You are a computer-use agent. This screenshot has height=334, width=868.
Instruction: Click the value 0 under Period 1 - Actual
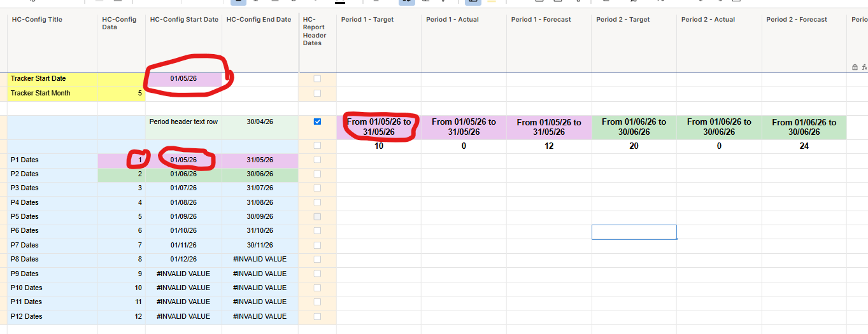coord(464,146)
